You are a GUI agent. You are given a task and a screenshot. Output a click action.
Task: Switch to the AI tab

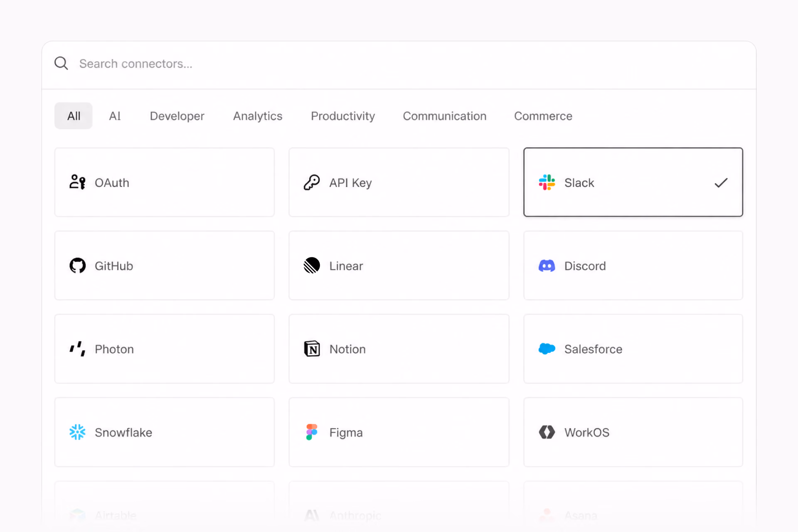coord(115,116)
